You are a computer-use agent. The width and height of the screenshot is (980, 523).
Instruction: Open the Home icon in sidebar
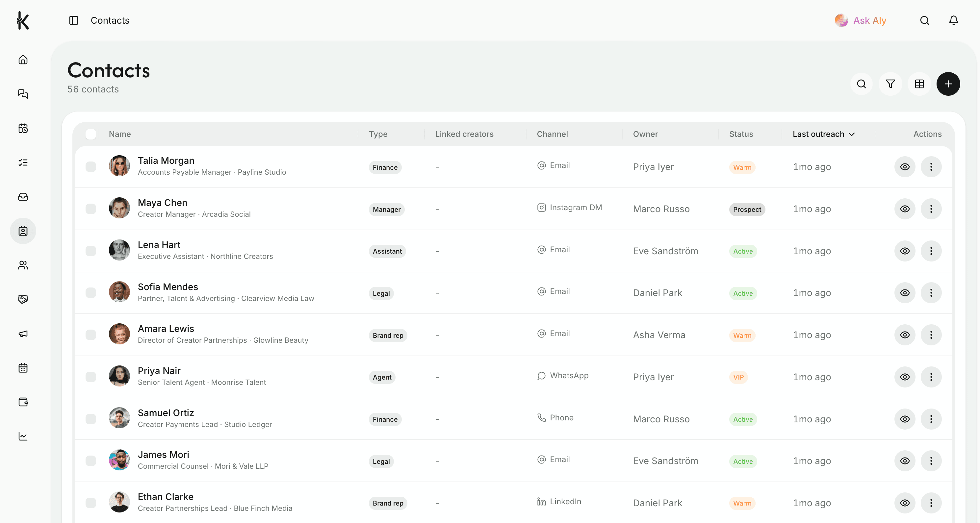tap(23, 60)
